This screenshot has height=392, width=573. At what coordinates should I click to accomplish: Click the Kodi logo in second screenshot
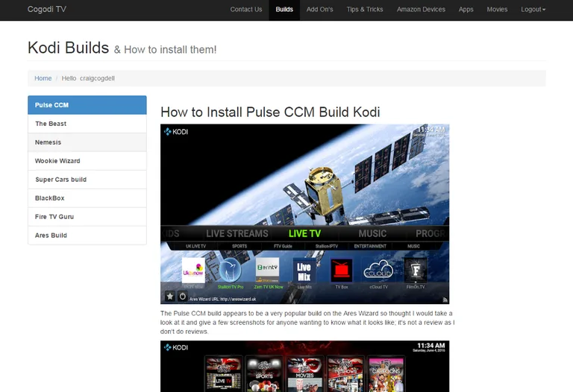(176, 347)
